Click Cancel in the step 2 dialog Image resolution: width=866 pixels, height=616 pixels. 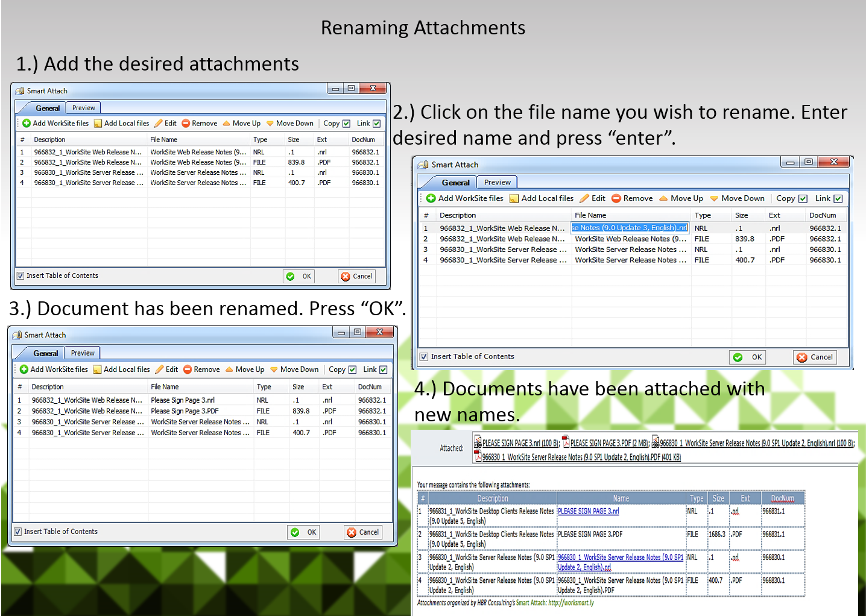(x=815, y=357)
